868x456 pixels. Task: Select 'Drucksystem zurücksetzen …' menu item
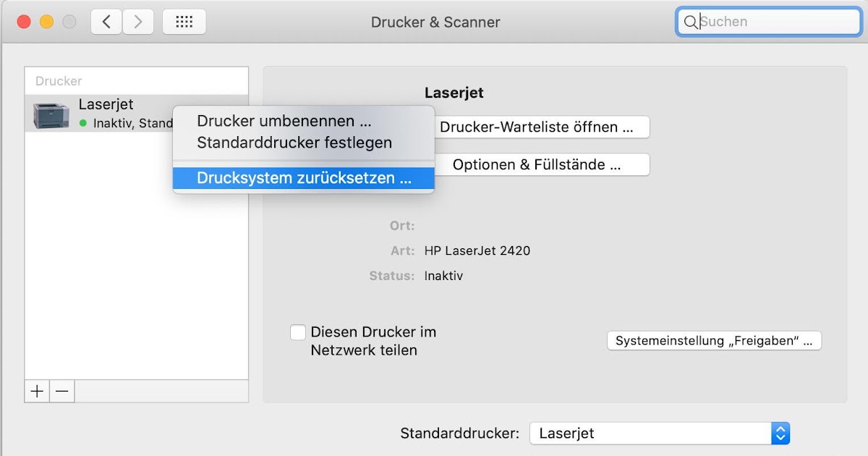tap(304, 178)
